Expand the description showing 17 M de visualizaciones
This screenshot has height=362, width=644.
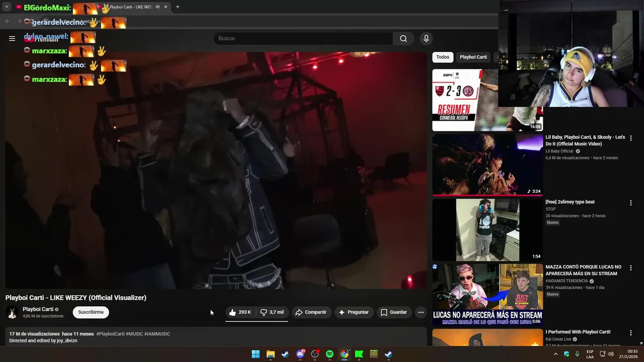click(216, 337)
